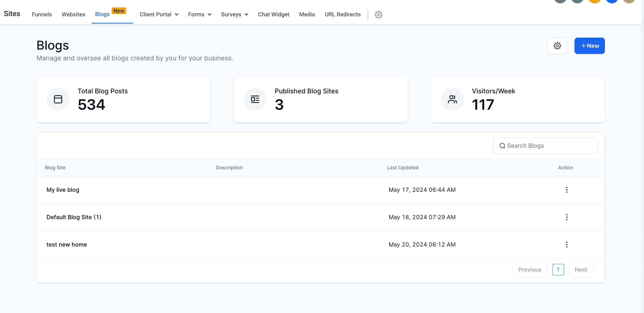Open the URL Redirects tab
The width and height of the screenshot is (644, 313).
click(x=343, y=14)
